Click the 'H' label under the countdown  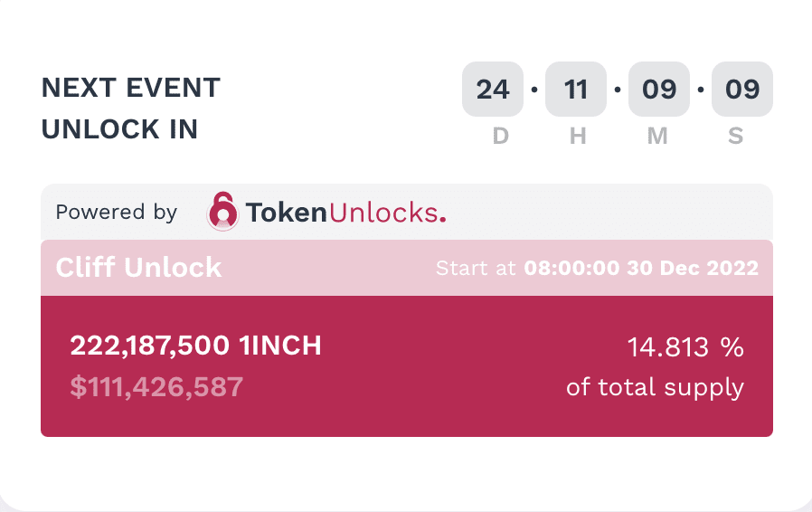point(578,136)
